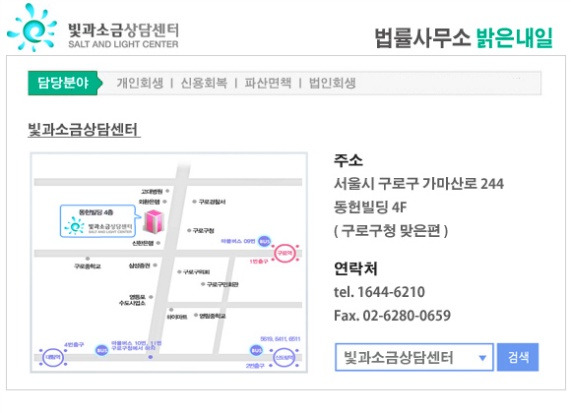The height and width of the screenshot is (413, 571).
Task: Click the Fax. 02-6280-0659 number
Action: click(x=392, y=315)
